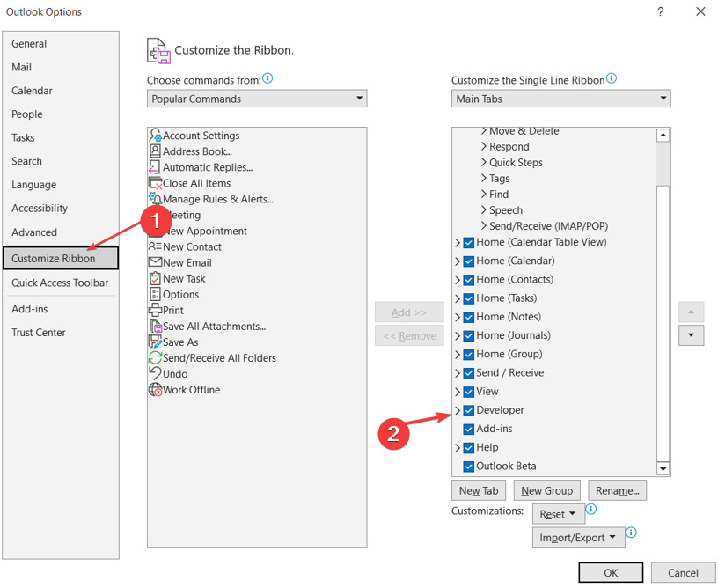Click the info icon next to Import/Export

[631, 533]
